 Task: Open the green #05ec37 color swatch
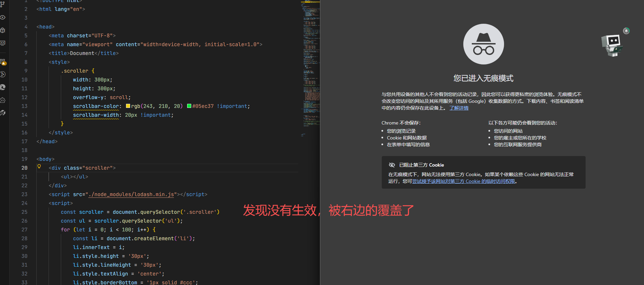point(189,106)
